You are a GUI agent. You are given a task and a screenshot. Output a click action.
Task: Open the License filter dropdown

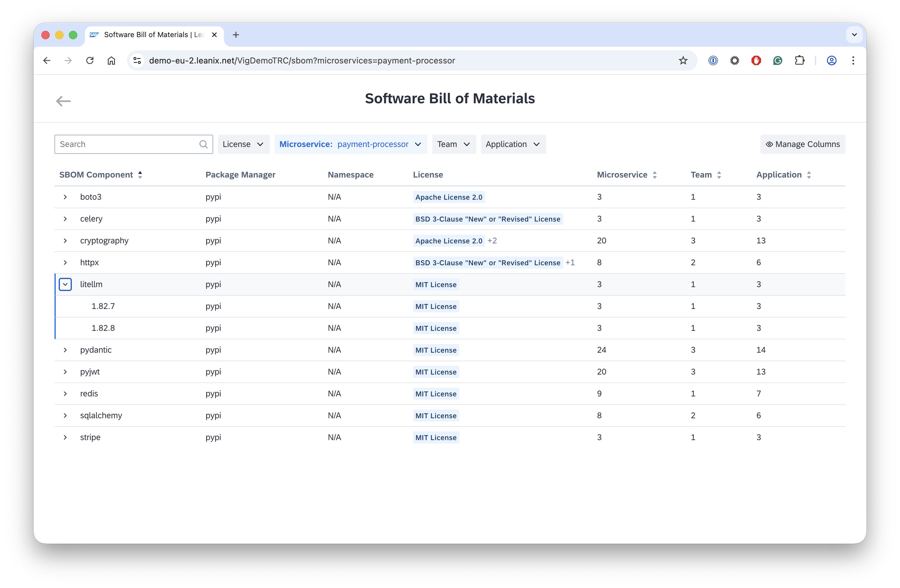click(x=243, y=144)
